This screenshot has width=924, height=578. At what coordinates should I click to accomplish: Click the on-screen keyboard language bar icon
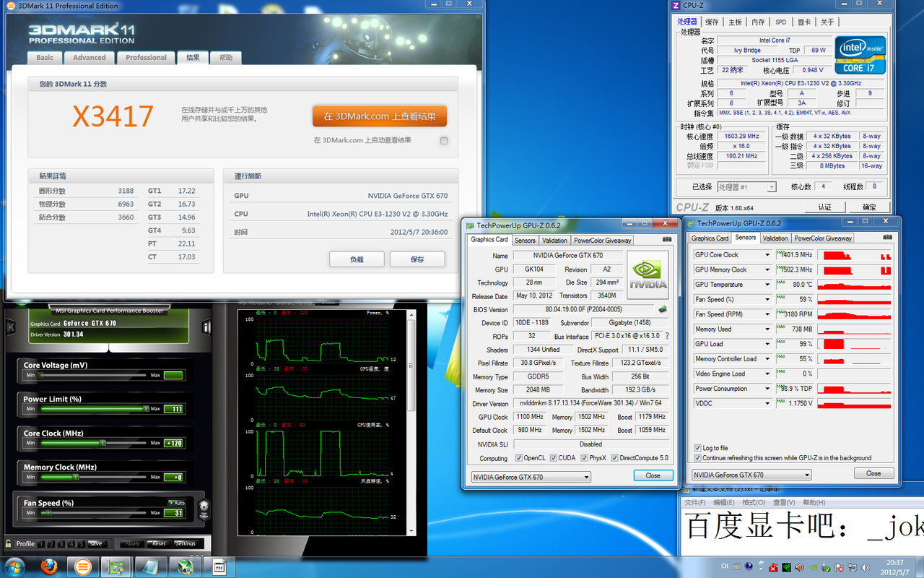736,566
